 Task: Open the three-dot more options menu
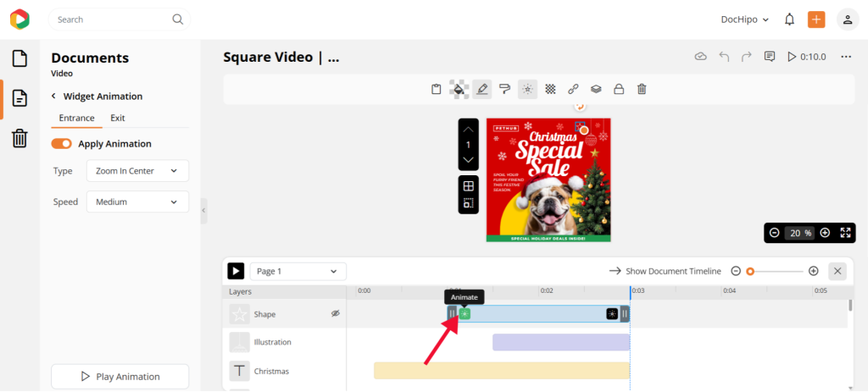pyautogui.click(x=845, y=57)
